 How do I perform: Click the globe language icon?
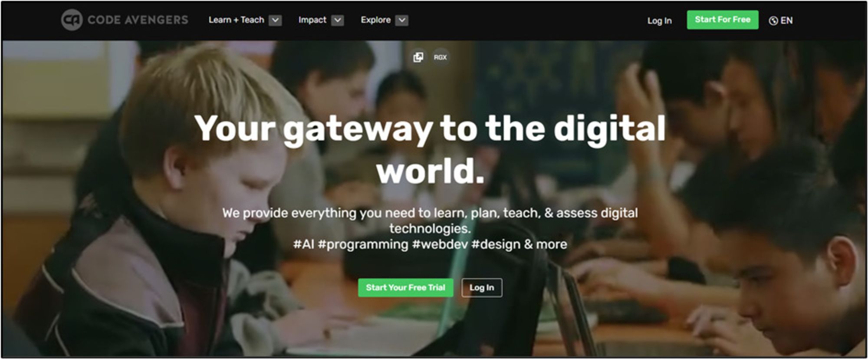773,20
